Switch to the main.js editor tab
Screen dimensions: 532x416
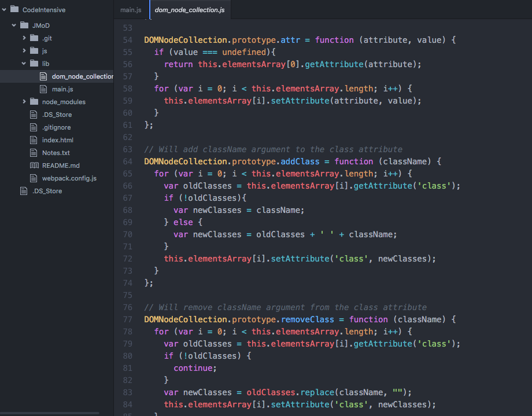pyautogui.click(x=131, y=10)
